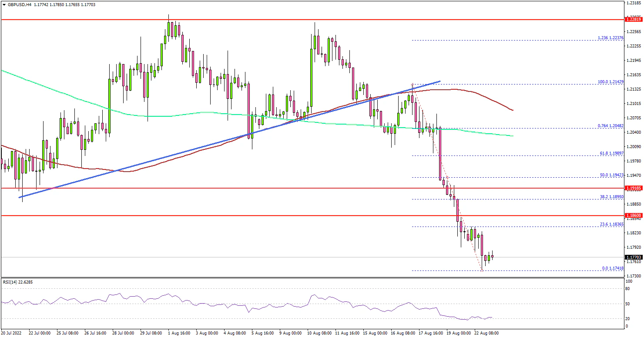Screen dimensions: 644x338
Task: Select the current price tag 1.17703
Action: [633, 257]
